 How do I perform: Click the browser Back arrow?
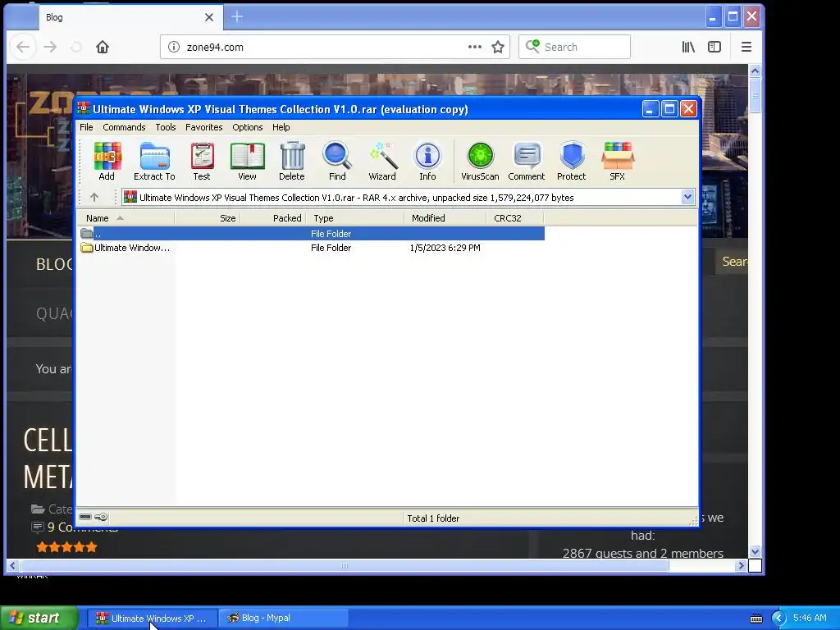(23, 47)
